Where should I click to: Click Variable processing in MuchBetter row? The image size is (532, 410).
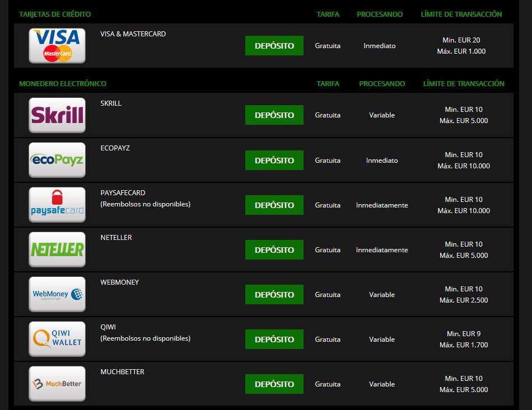[x=382, y=384]
